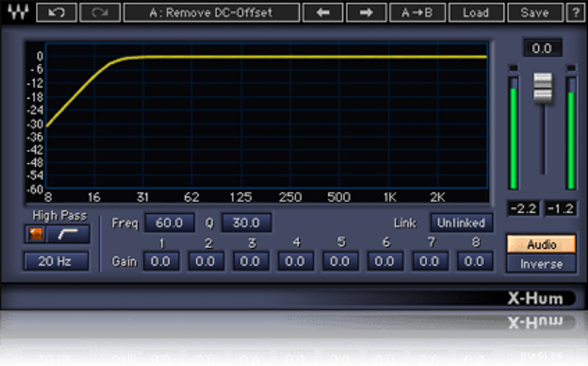The height and width of the screenshot is (366, 588).
Task: Click the output gain value 0.0 box
Action: 543,48
